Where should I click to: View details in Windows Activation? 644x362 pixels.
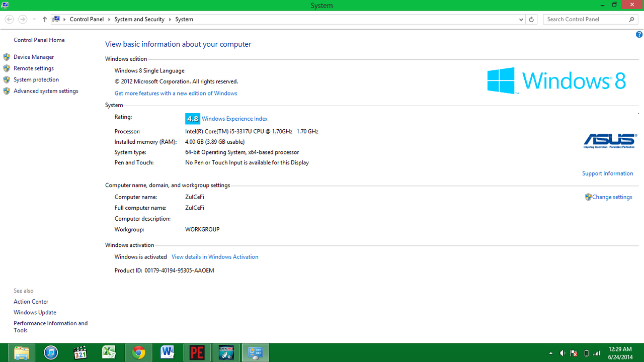pyautogui.click(x=215, y=257)
